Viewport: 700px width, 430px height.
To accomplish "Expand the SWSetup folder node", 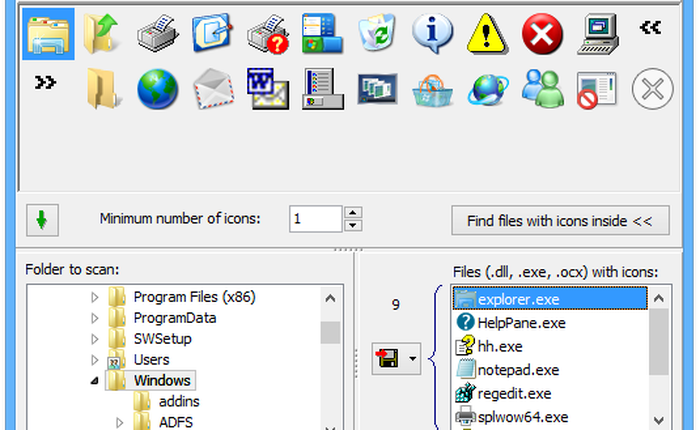I will [95, 339].
